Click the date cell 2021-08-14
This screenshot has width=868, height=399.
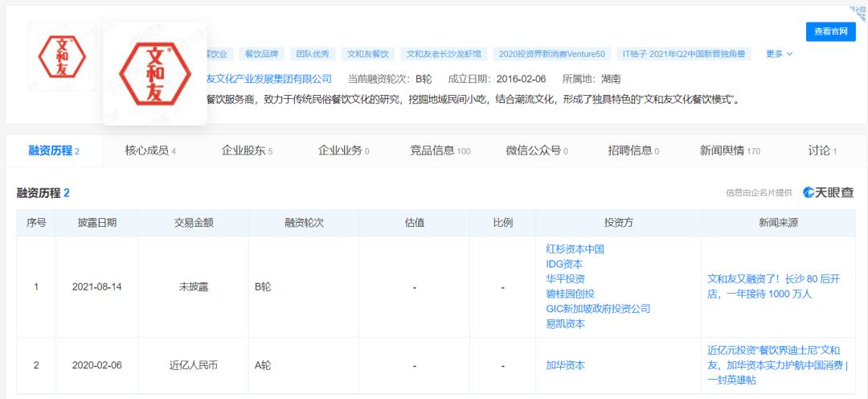point(97,288)
